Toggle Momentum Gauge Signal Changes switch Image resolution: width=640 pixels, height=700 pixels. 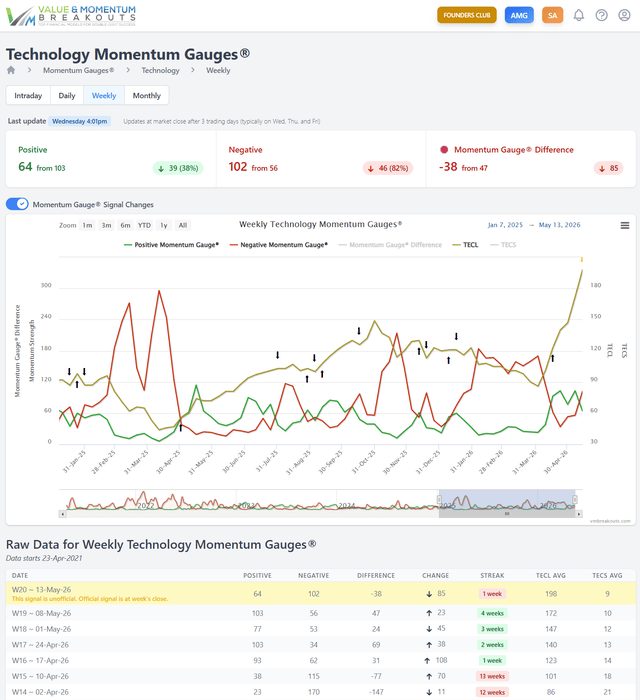17,204
